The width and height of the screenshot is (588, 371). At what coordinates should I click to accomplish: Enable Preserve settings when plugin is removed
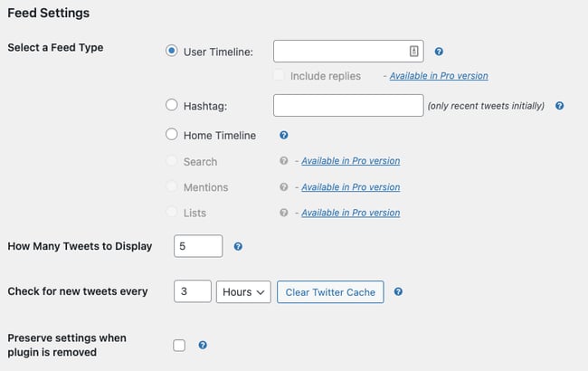(179, 345)
